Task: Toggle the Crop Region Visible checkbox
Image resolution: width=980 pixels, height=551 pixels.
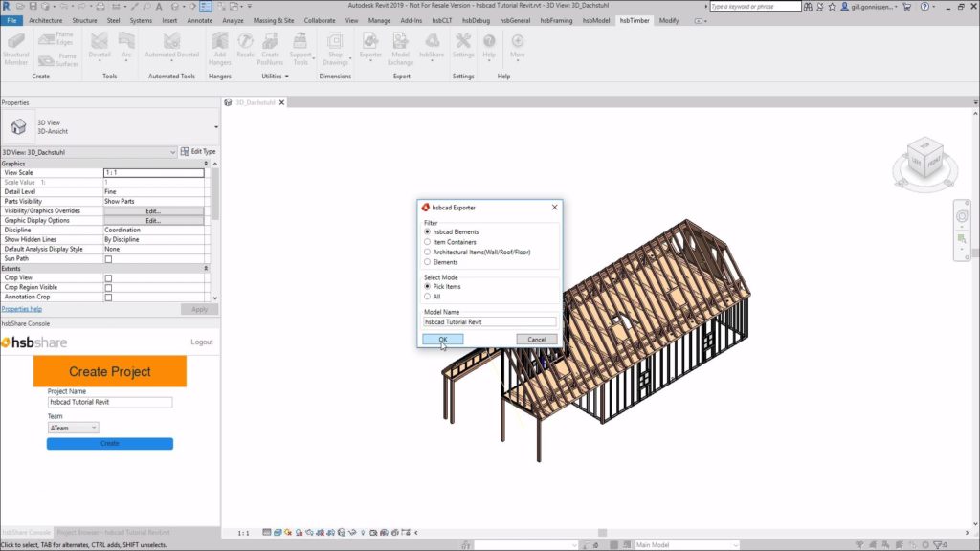Action: (108, 287)
